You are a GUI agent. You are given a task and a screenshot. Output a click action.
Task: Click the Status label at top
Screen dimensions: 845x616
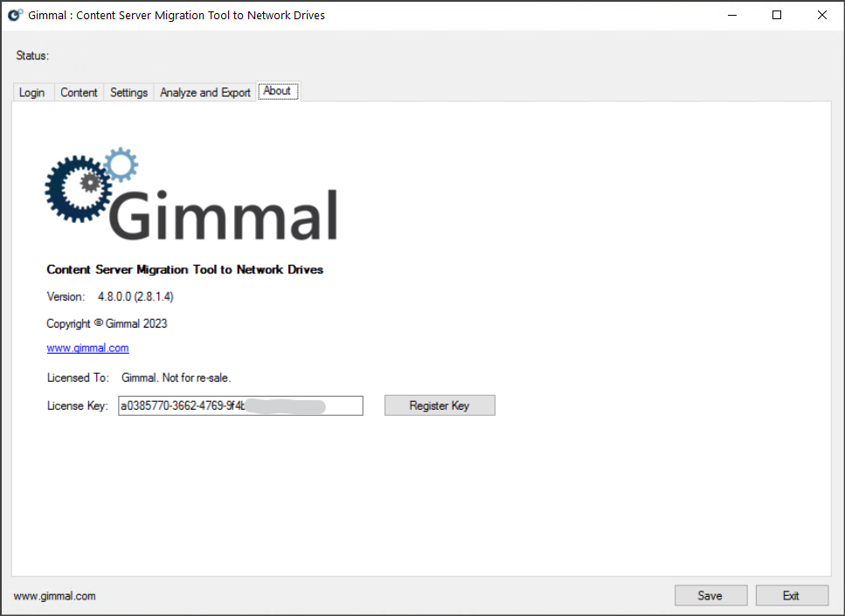(x=32, y=56)
